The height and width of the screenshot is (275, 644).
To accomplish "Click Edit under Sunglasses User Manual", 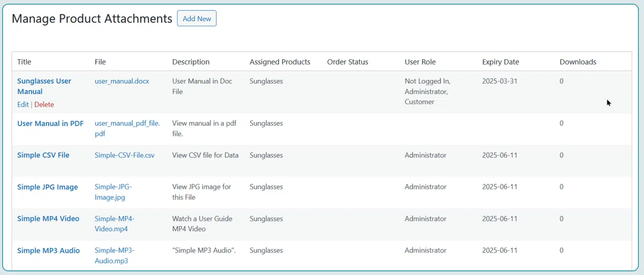I will (23, 105).
